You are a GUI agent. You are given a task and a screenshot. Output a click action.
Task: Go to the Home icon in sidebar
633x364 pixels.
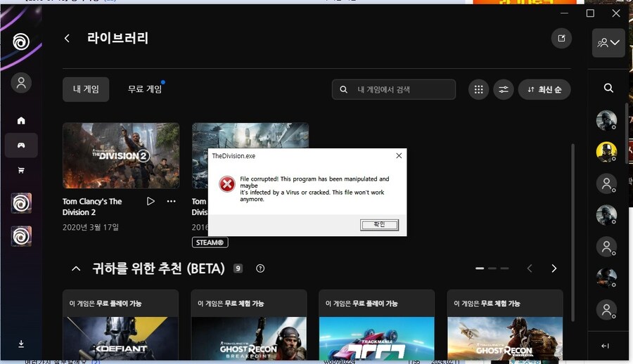tap(21, 120)
